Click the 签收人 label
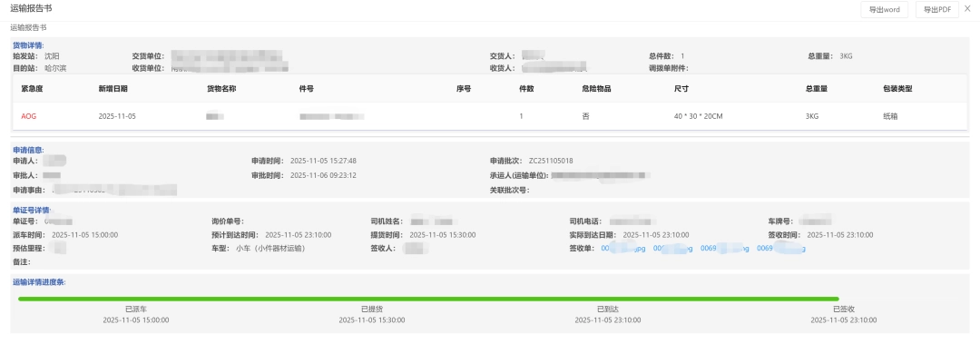Screen dimensions: 980x344 383,249
